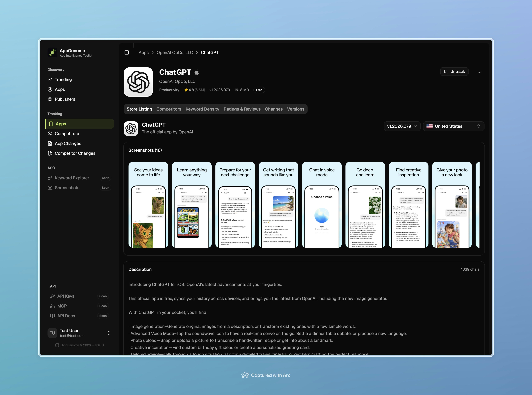
Task: Click 'The official app by OpenAI' subtitle
Action: [x=168, y=132]
